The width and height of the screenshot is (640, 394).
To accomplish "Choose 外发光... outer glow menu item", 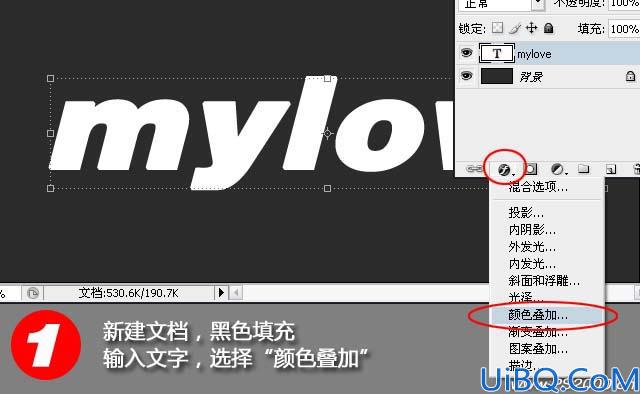I will pos(532,247).
